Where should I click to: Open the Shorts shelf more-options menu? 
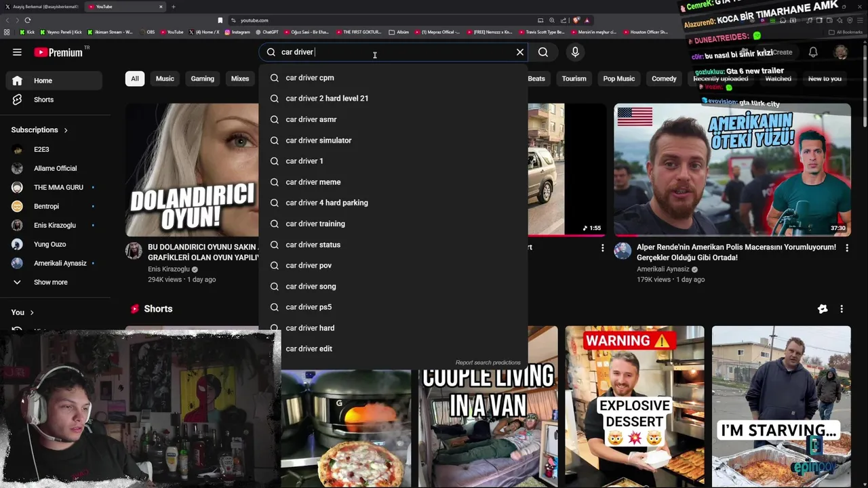842,309
